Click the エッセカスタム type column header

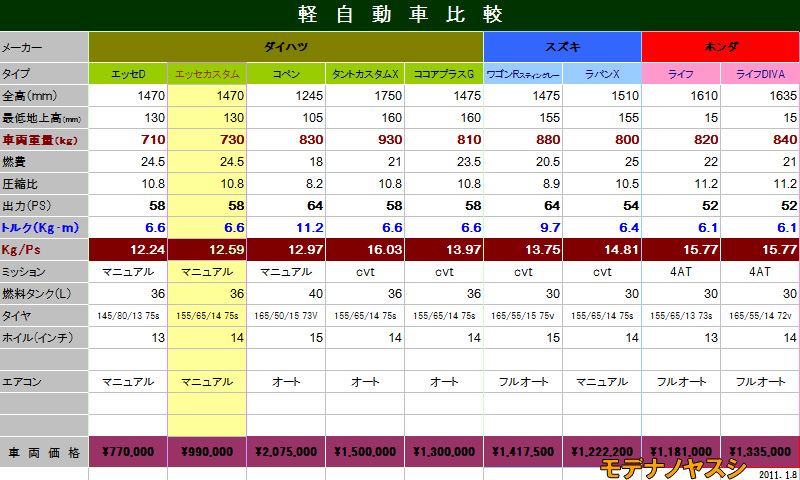point(207,74)
